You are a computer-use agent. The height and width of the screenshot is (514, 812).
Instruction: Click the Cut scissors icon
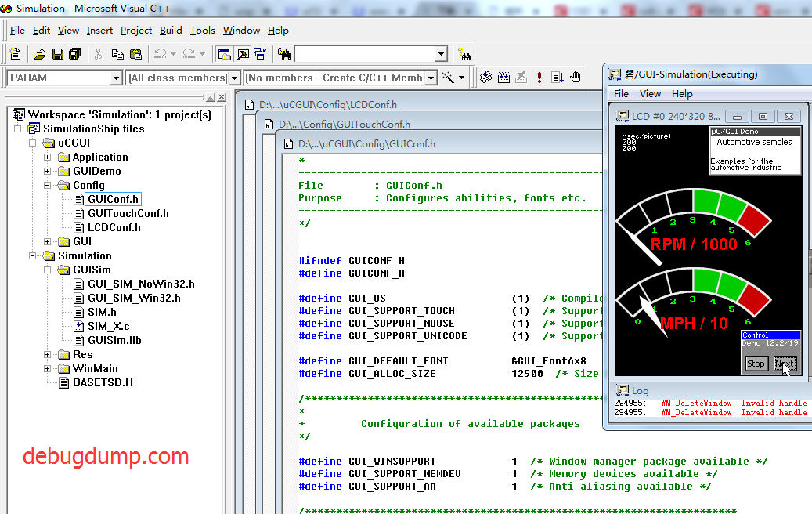click(x=99, y=54)
